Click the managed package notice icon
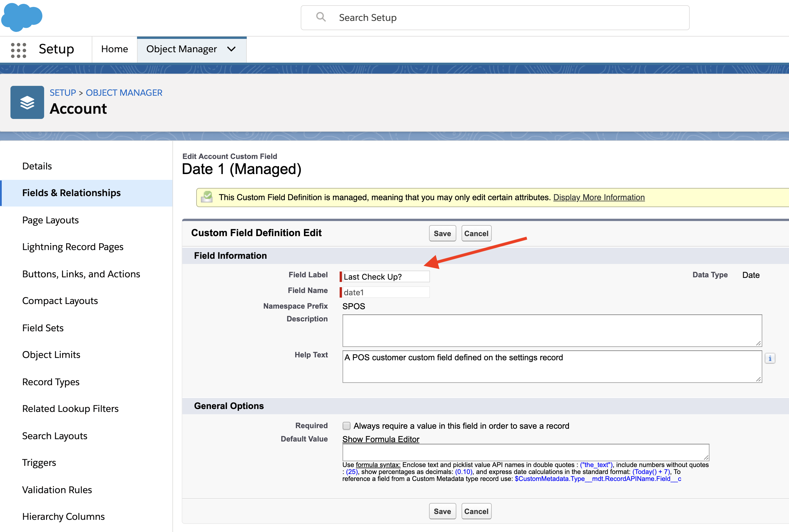The width and height of the screenshot is (789, 532). 207,197
